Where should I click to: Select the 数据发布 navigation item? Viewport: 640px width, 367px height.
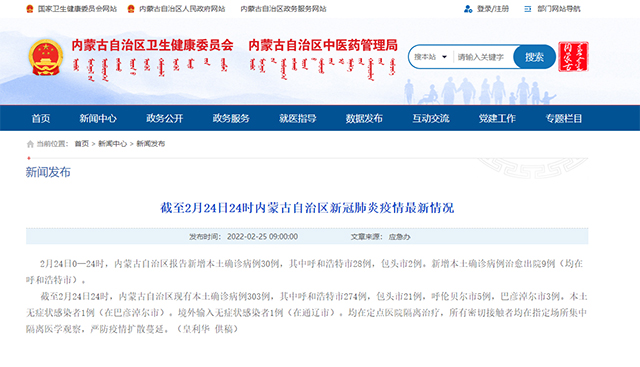pos(364,118)
